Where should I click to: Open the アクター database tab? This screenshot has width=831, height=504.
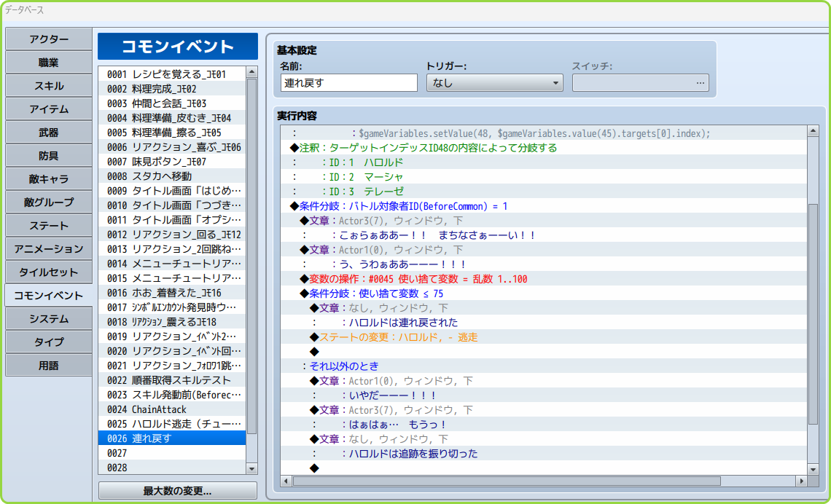pyautogui.click(x=49, y=39)
